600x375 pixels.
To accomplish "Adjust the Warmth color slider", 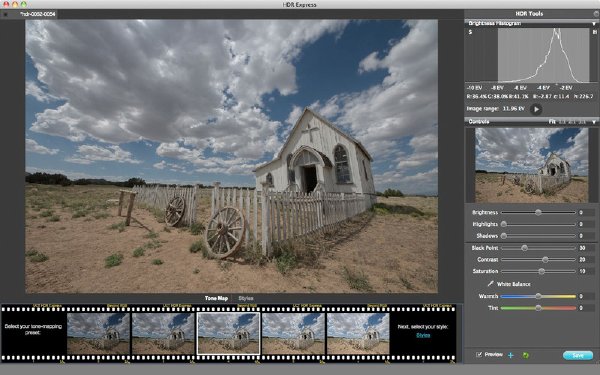I will 538,296.
